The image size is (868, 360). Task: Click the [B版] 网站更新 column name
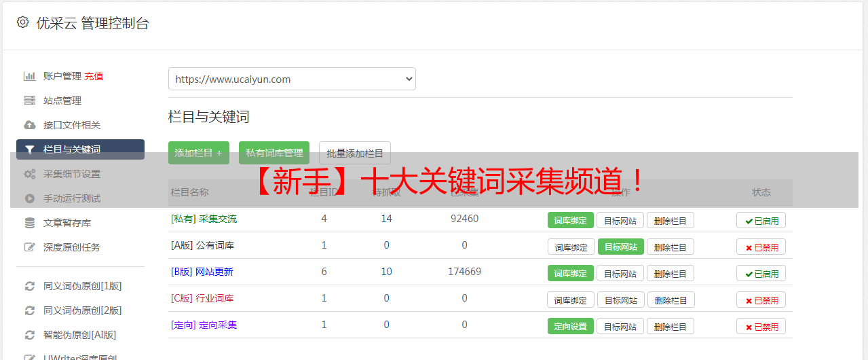click(202, 272)
